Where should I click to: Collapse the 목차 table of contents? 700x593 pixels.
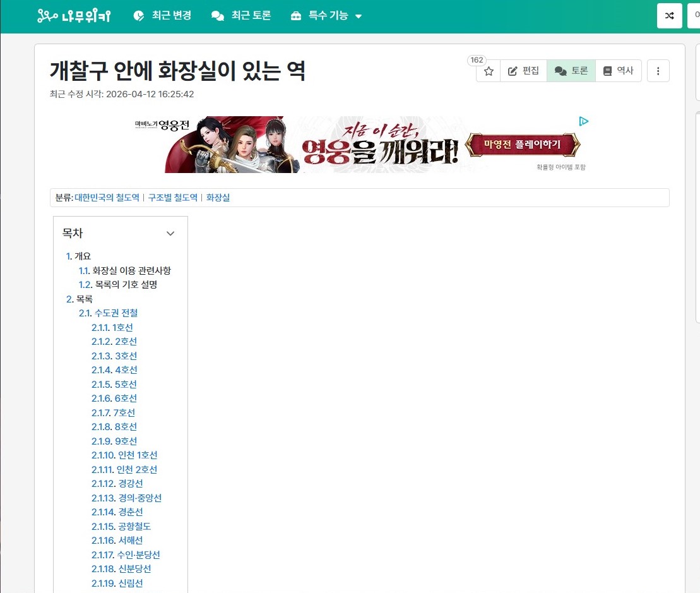[x=170, y=233]
